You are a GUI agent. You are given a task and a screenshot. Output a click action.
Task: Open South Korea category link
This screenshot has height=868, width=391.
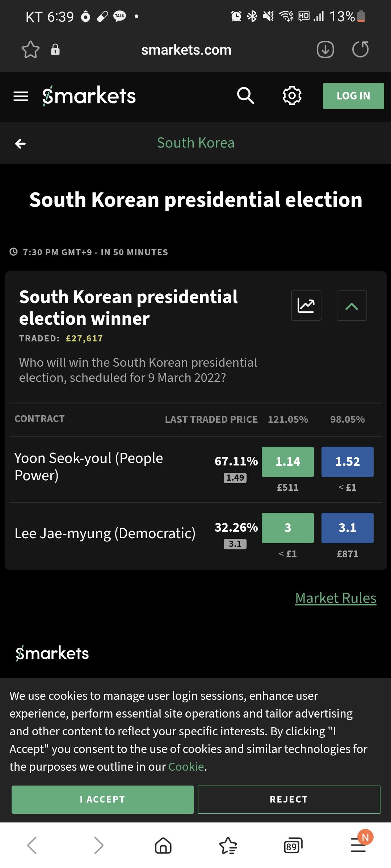[x=195, y=143]
